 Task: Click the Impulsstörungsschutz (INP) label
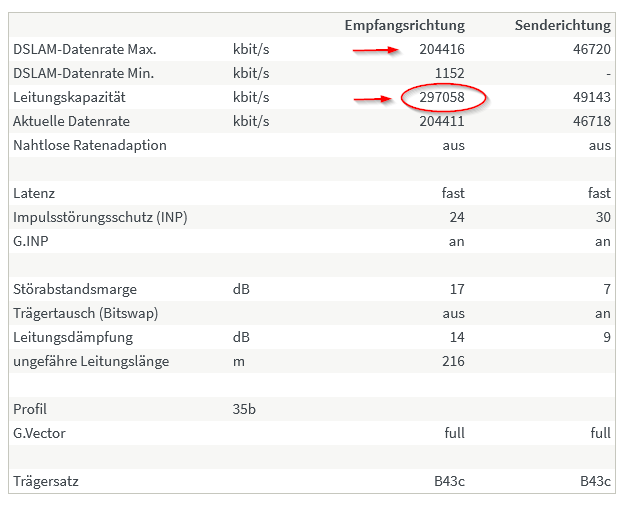pos(101,217)
